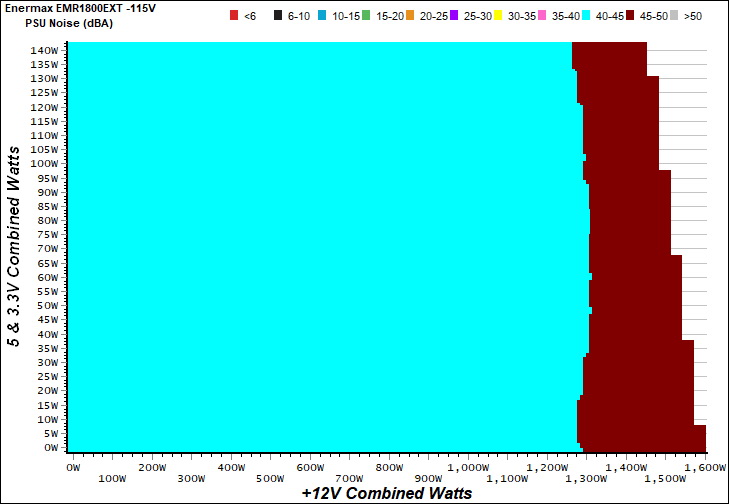Screen dimensions: 729x504
Task: Click the '+12V Combined Watts' axis title
Action: pyautogui.click(x=386, y=493)
